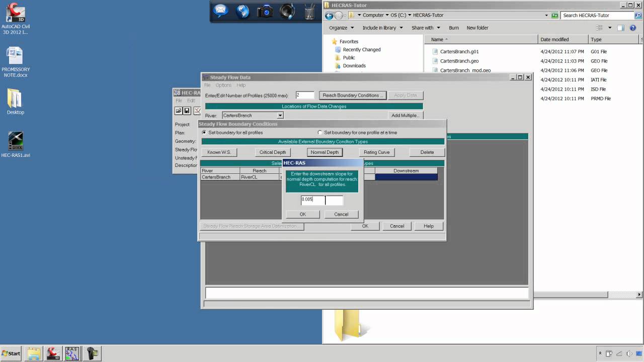This screenshot has height=362, width=644.
Task: Open the PROMISSORY NOTE.docx desktop file
Action: pos(16,62)
